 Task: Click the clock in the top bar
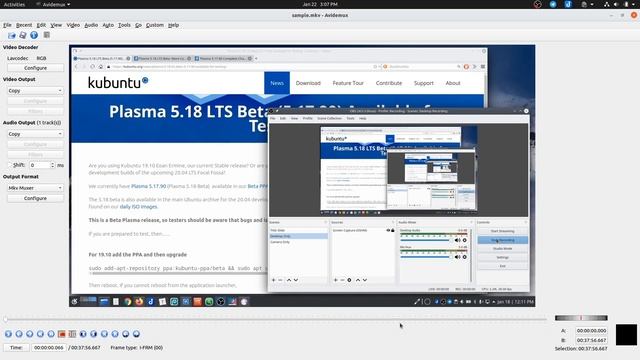point(320,4)
